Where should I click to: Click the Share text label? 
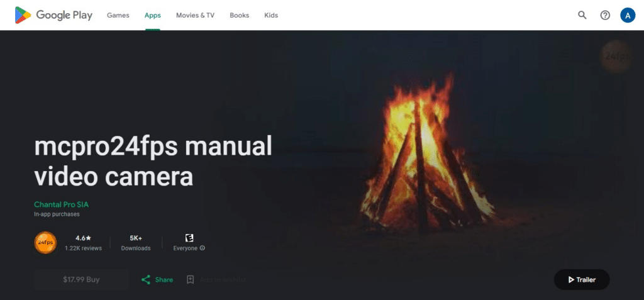coord(164,280)
